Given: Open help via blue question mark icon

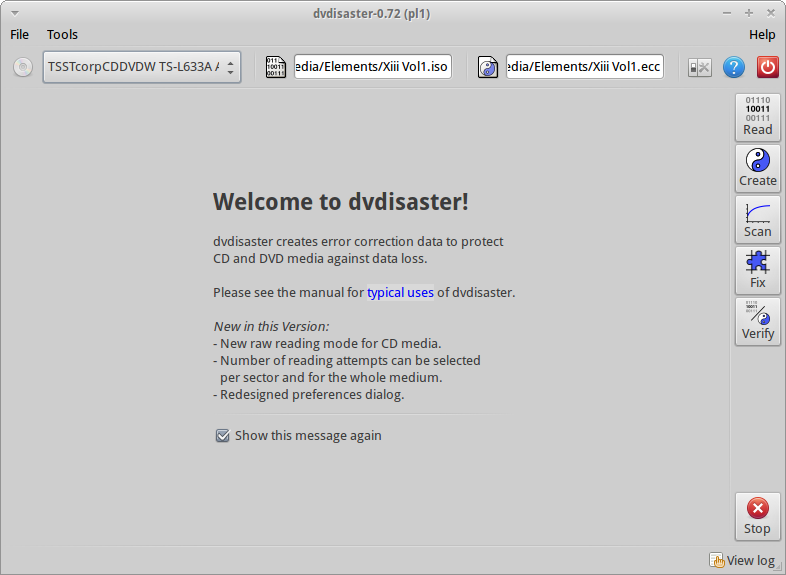Looking at the screenshot, I should pyautogui.click(x=734, y=67).
